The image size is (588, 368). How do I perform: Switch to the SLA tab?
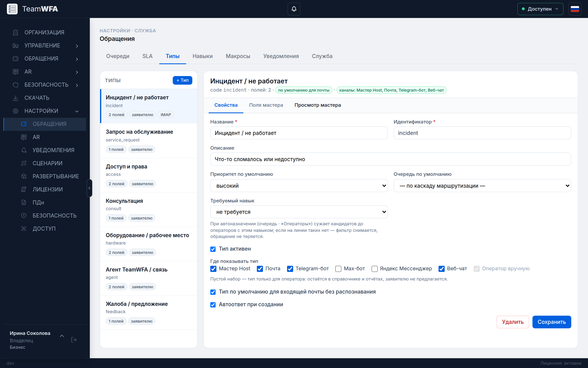(x=147, y=56)
